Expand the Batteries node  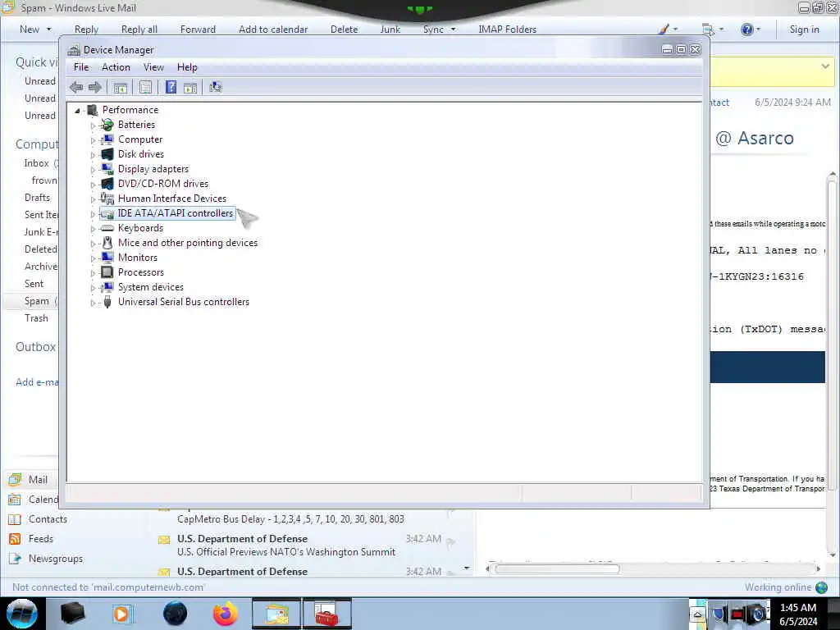pos(93,126)
